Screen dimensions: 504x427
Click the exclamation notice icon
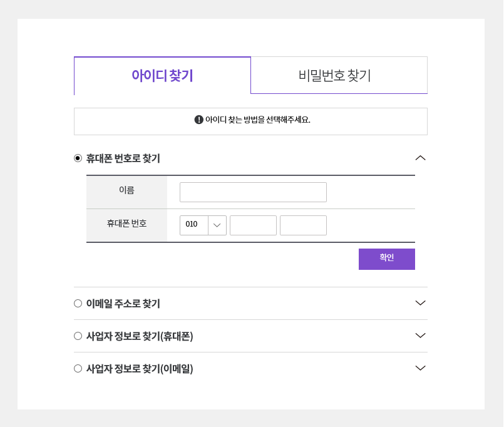tap(199, 120)
